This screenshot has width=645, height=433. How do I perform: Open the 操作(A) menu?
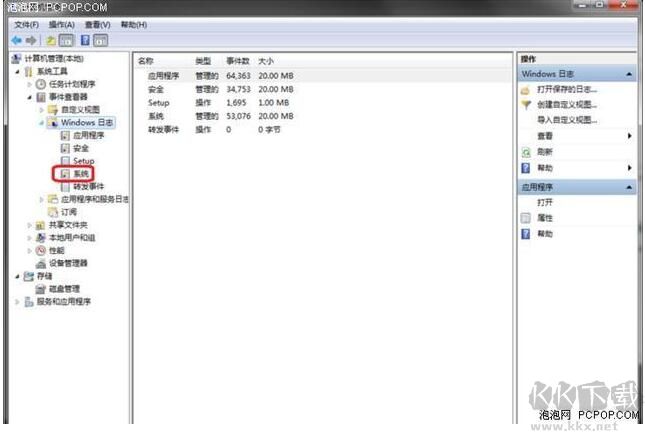[x=61, y=25]
